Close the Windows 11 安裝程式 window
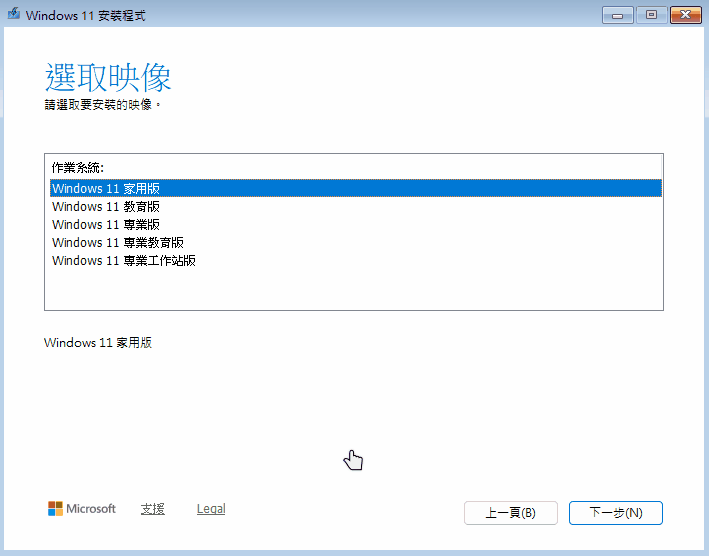This screenshot has width=709, height=556. (x=685, y=15)
